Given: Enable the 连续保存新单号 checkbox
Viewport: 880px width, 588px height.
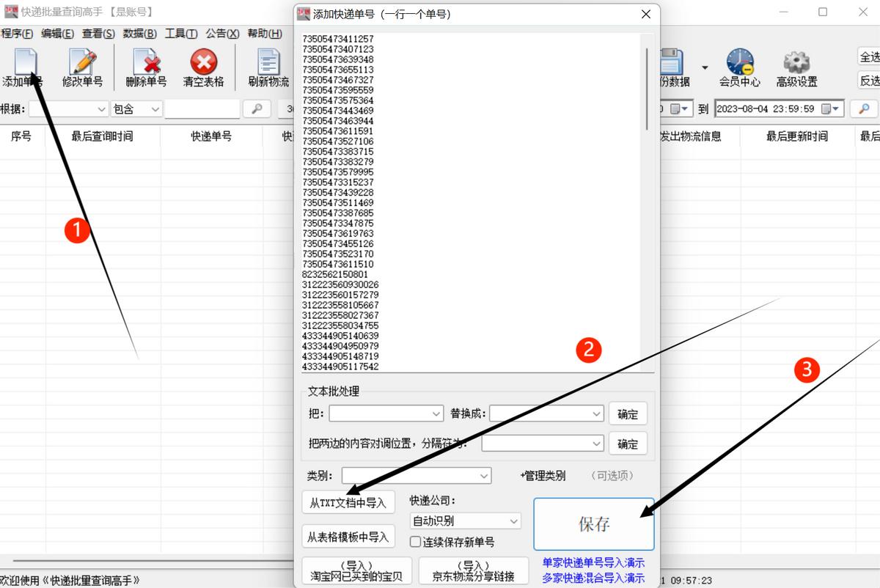Looking at the screenshot, I should point(416,543).
